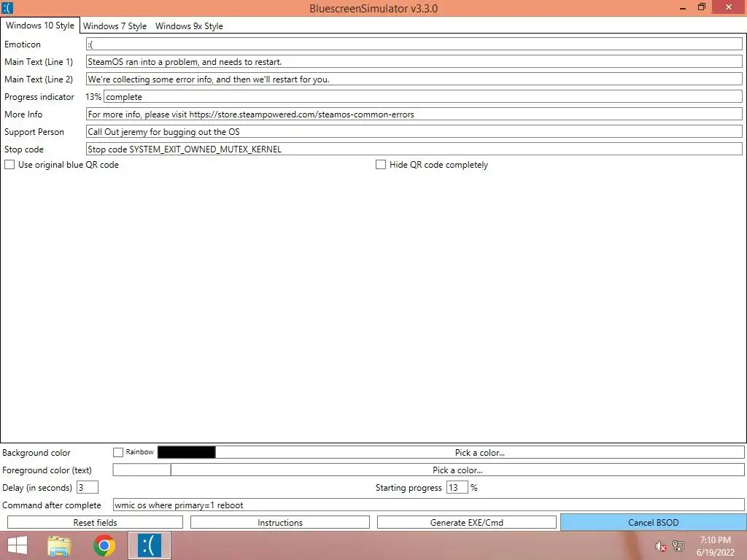
Task: Focus the Emoticon input field
Action: click(414, 44)
